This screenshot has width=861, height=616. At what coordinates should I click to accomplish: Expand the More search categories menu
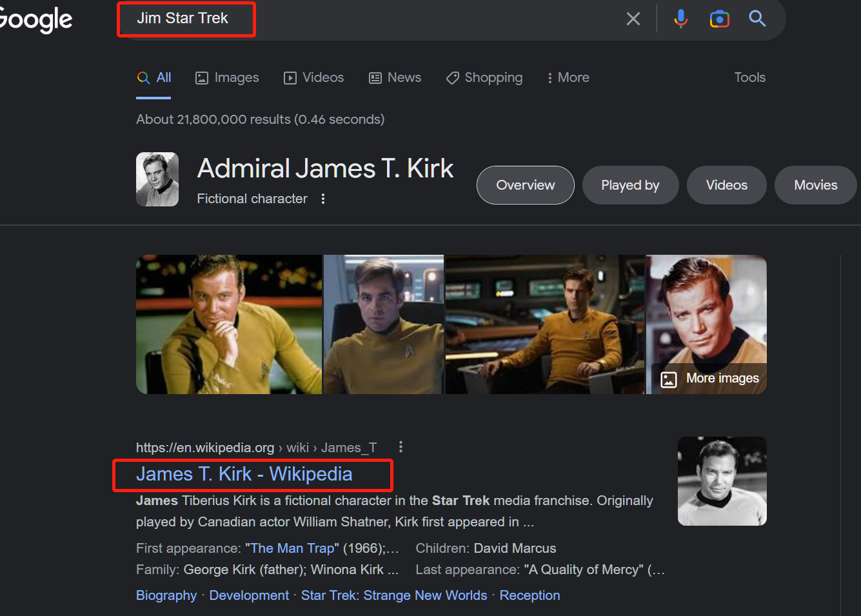pos(568,77)
